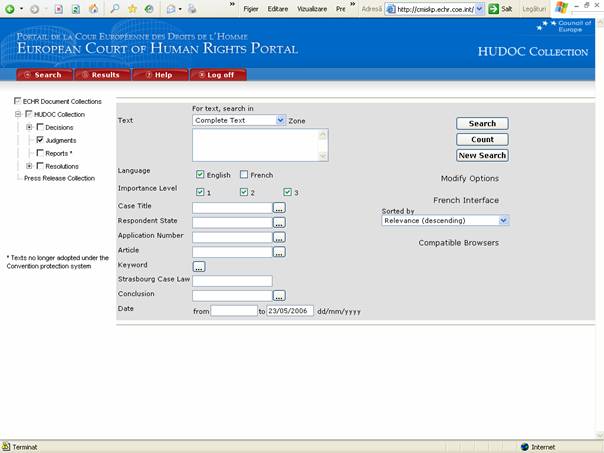This screenshot has width=604, height=453.
Task: Enable the French language checkbox
Action: coord(244,174)
